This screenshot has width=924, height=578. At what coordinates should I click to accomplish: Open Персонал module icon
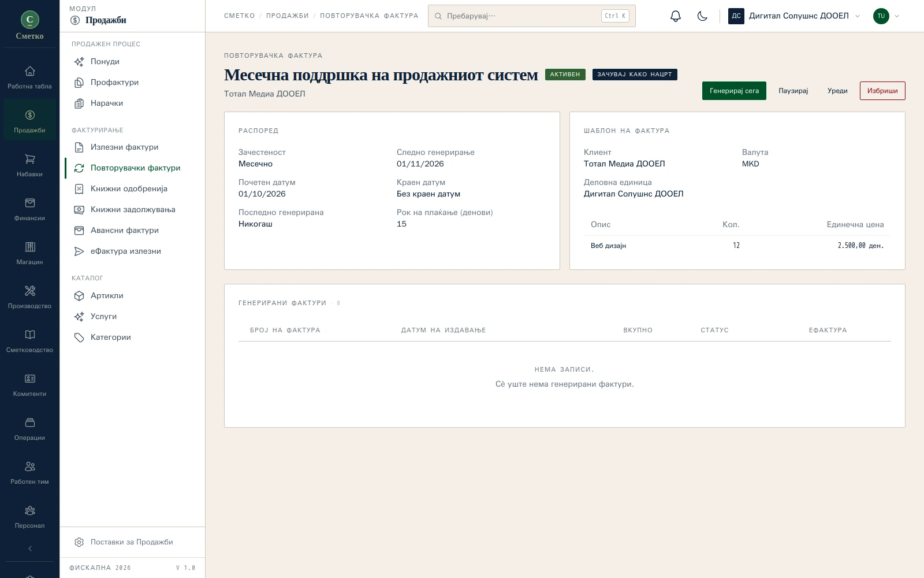(x=29, y=517)
